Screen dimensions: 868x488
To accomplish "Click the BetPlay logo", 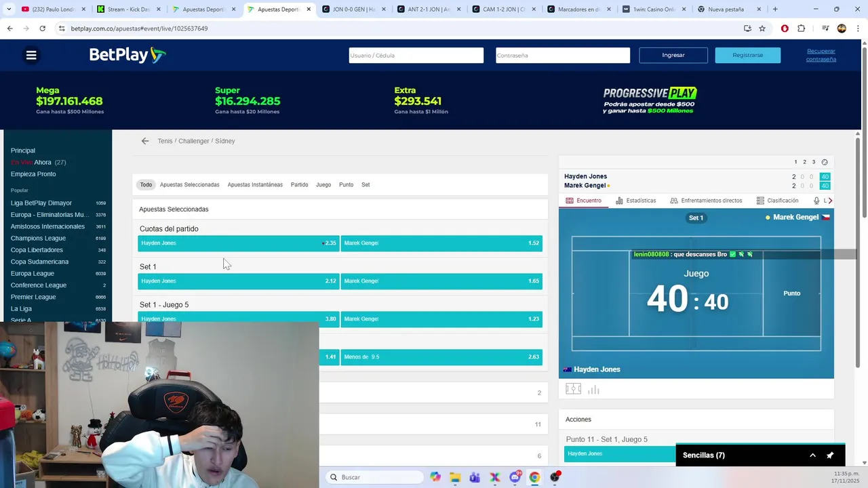I will point(127,55).
